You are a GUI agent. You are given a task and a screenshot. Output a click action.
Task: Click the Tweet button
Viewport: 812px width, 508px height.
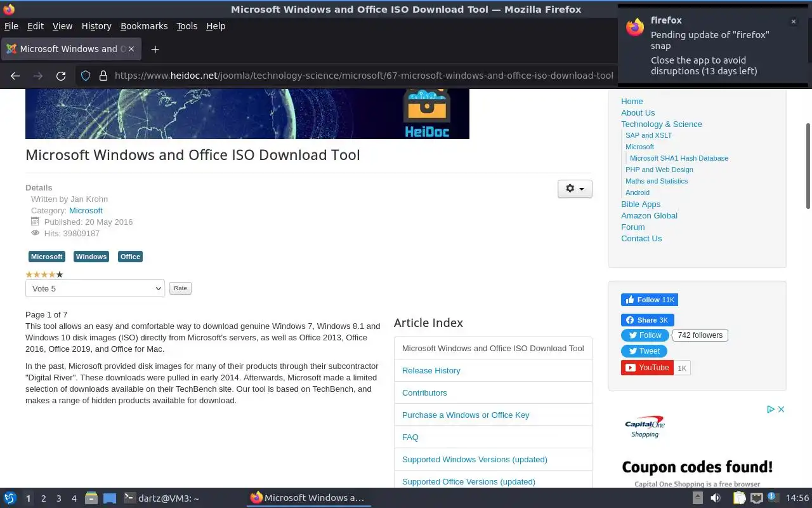pos(643,351)
